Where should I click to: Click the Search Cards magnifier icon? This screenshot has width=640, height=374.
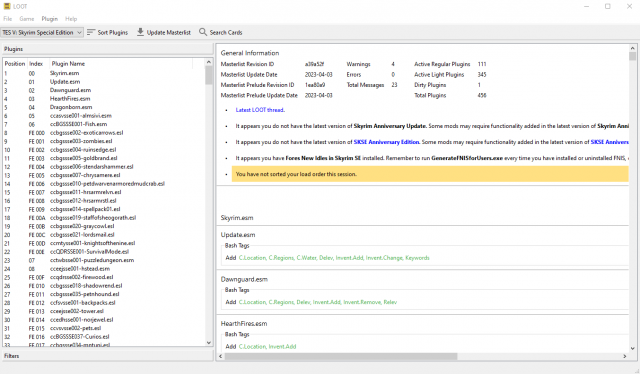pyautogui.click(x=203, y=32)
